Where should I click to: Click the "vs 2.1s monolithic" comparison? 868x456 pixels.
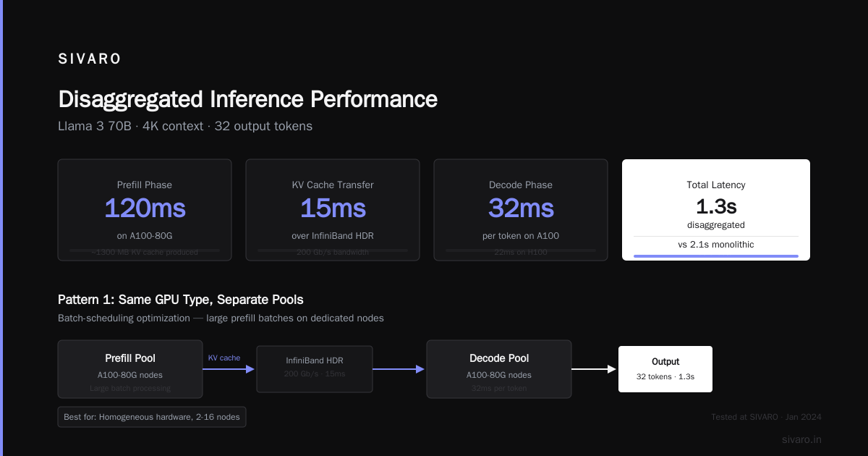[x=716, y=245]
